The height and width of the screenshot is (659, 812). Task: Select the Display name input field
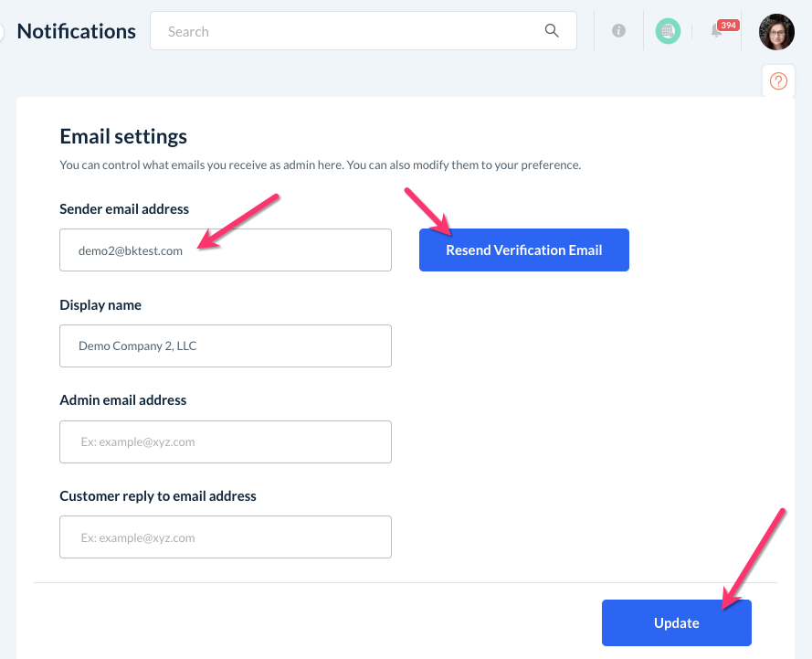coord(226,346)
